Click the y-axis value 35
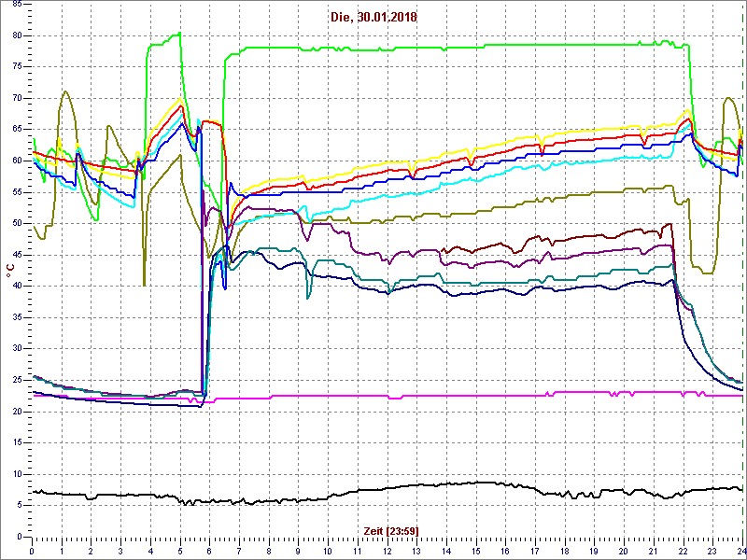The image size is (747, 560). pos(17,317)
